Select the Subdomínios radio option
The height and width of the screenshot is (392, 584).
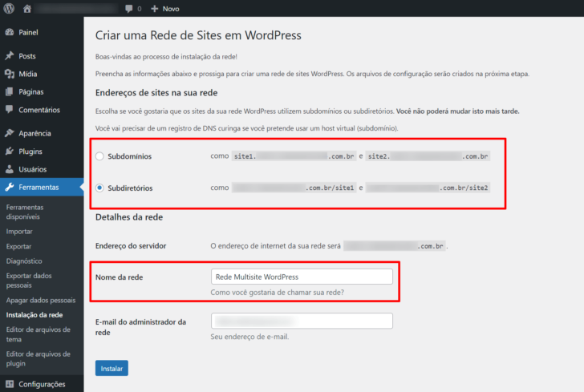pos(99,156)
